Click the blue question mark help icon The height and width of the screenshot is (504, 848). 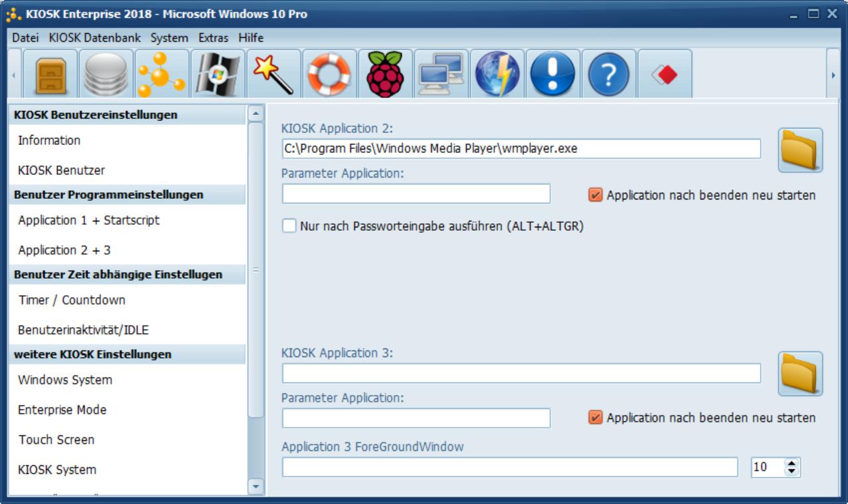(609, 74)
